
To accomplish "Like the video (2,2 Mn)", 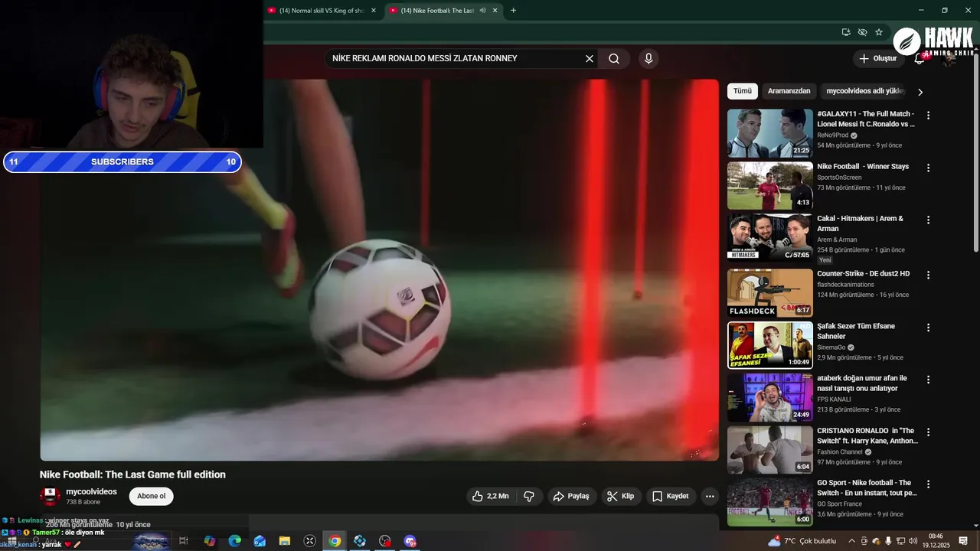I will point(490,496).
